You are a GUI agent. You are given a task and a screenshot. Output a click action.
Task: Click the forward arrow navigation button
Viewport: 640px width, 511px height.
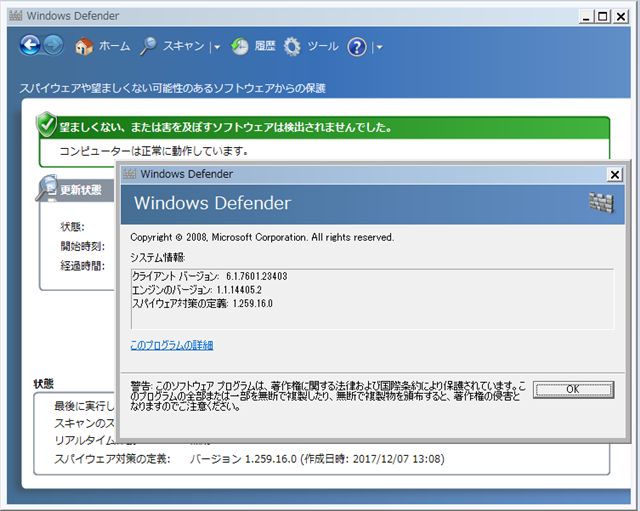53,45
